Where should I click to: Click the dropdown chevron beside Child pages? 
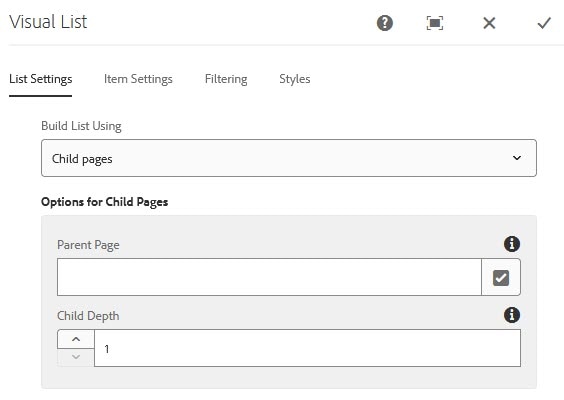click(x=517, y=158)
